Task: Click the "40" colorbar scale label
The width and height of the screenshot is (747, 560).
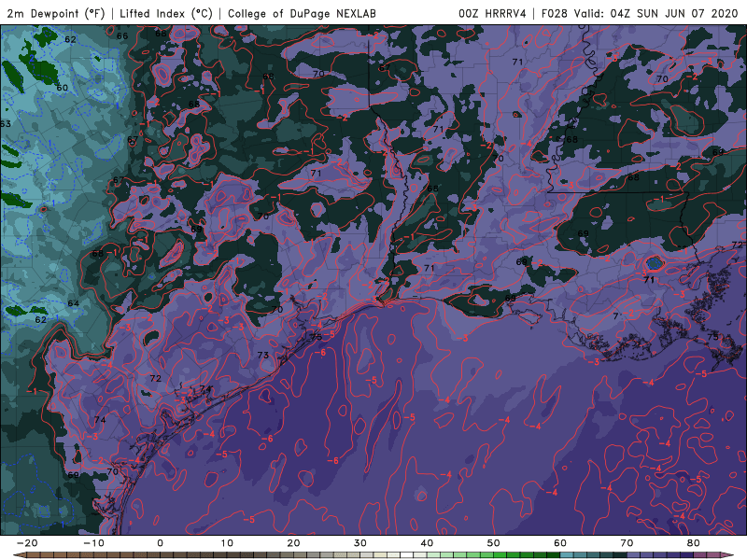Action: [427, 543]
